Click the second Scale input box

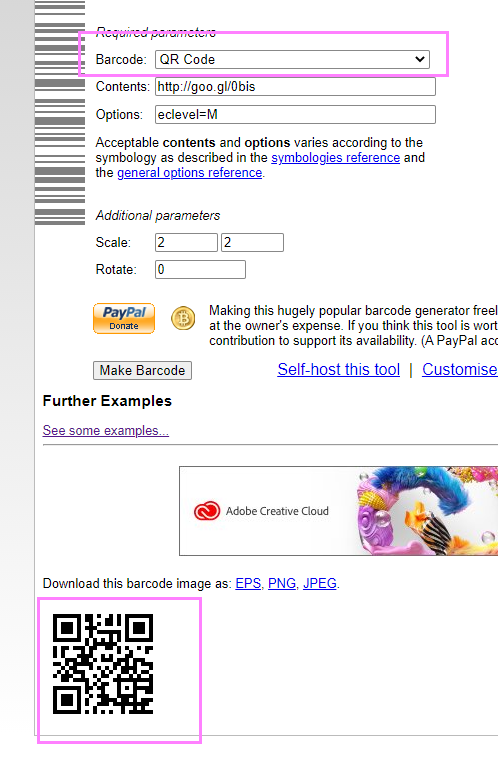click(x=252, y=242)
